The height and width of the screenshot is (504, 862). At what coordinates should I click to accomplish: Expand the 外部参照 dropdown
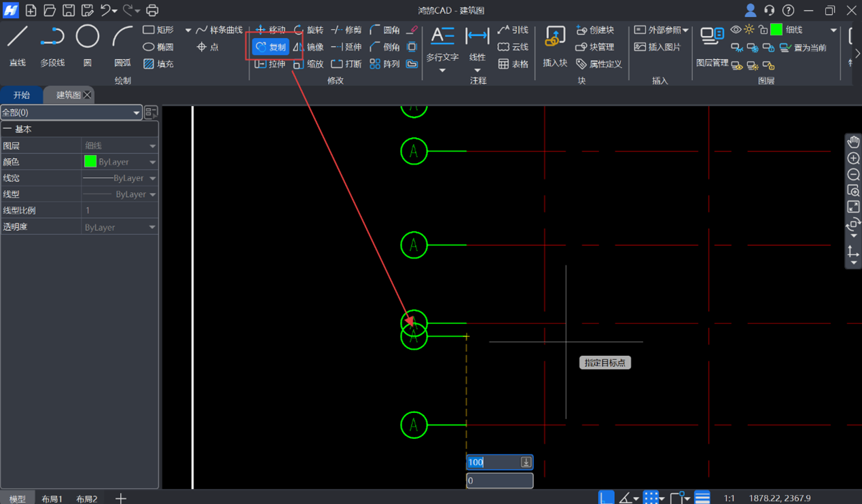pyautogui.click(x=685, y=31)
